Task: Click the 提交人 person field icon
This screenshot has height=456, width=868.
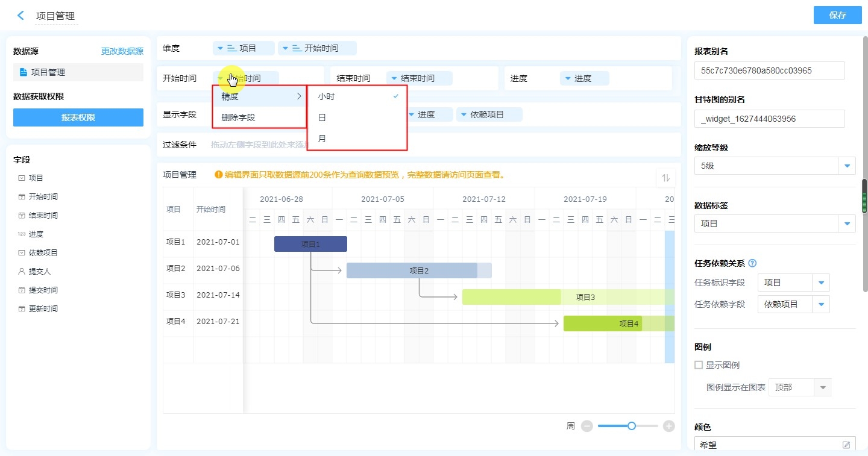Action: pyautogui.click(x=22, y=272)
